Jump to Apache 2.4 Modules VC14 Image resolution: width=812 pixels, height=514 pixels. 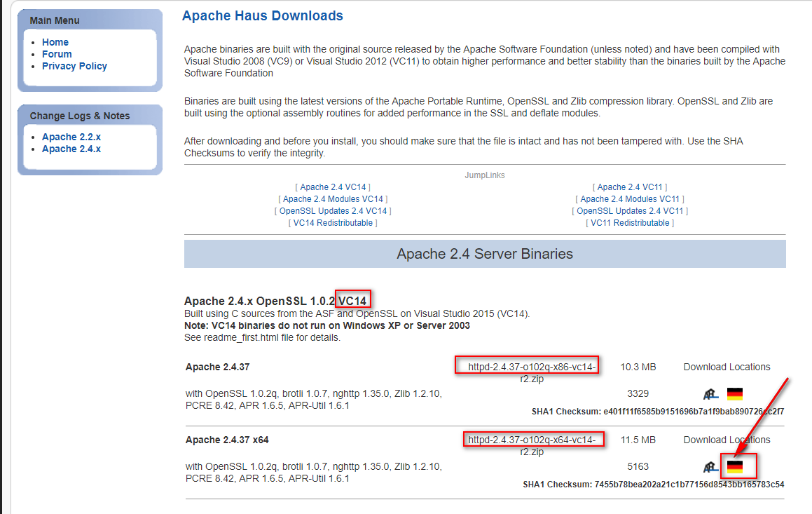point(333,199)
